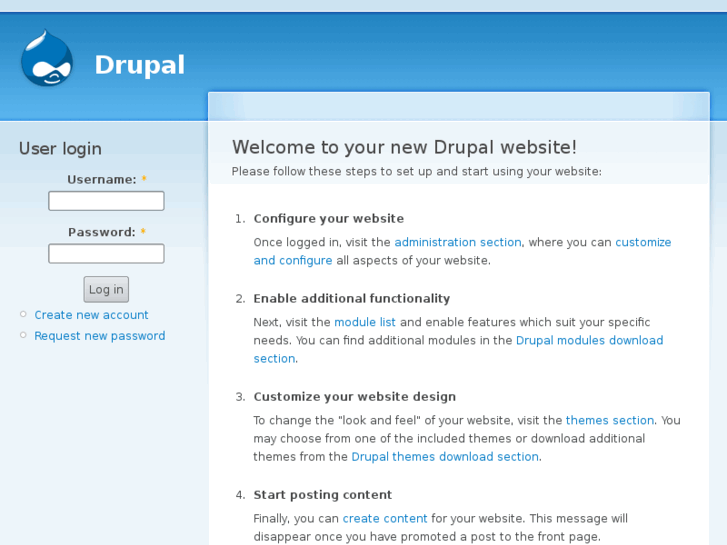The height and width of the screenshot is (545, 727).
Task: Click the 'Password:' field label
Action: click(x=102, y=232)
